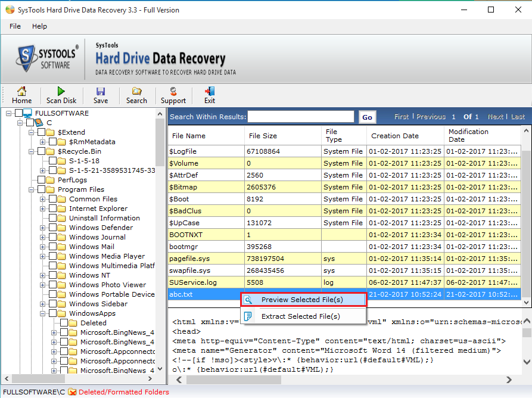This screenshot has width=532, height=398.
Task: Sort by File Size column header
Action: (x=283, y=136)
